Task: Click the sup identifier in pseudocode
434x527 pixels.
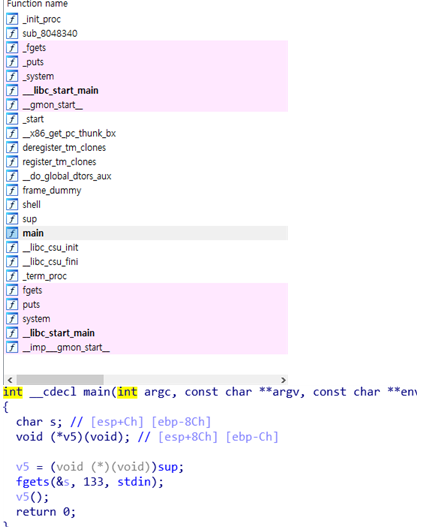Action: click(x=167, y=467)
